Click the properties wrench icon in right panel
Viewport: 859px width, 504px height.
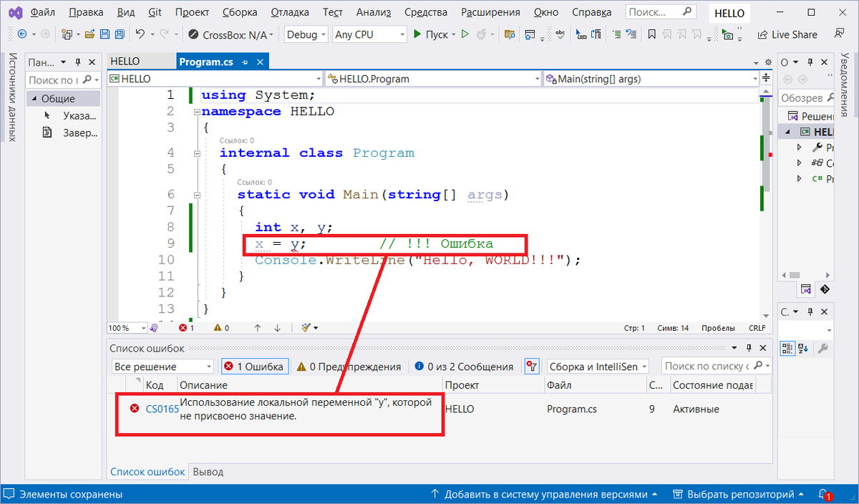(x=823, y=348)
